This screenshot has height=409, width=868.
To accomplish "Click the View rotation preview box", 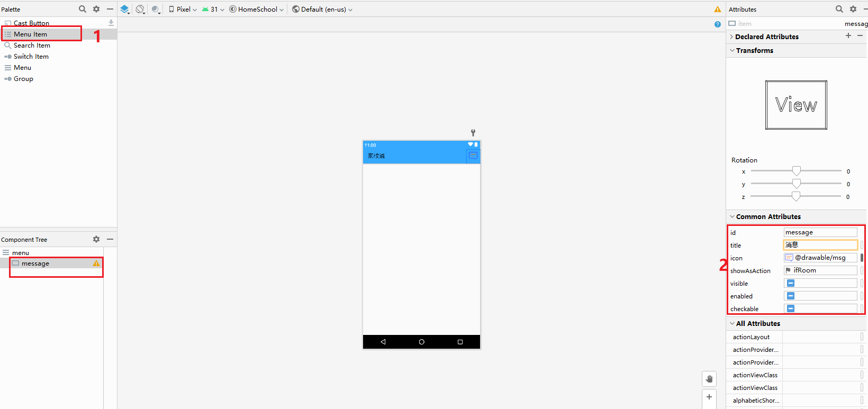I will point(796,105).
